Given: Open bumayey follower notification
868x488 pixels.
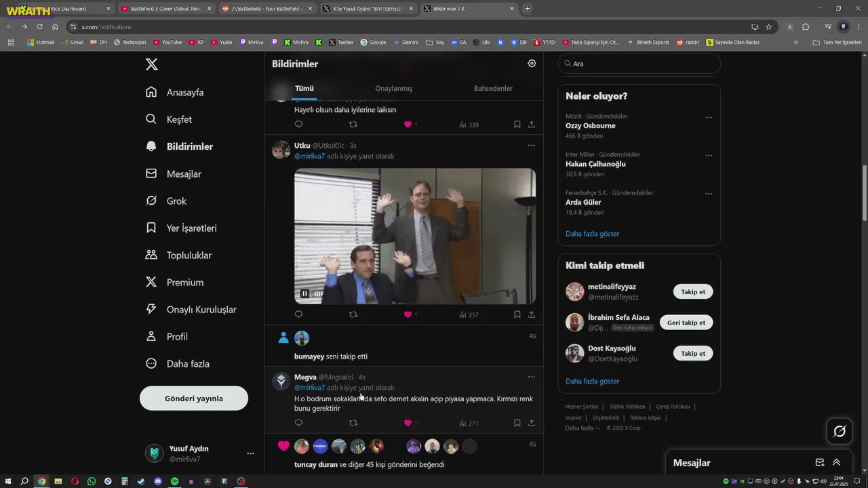Looking at the screenshot, I should coord(404,346).
